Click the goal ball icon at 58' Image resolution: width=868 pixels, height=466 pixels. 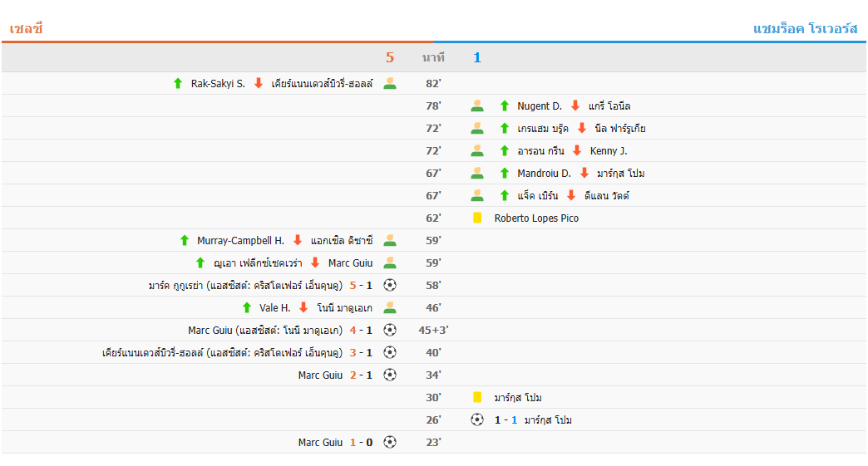click(390, 285)
